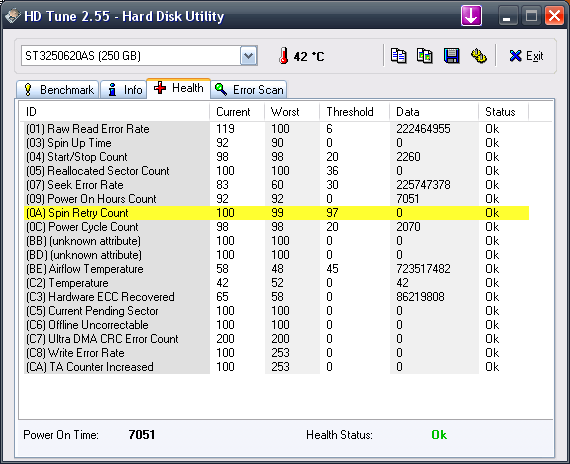Viewport: 570px width, 464px height.
Task: Select the (C2) Temperature row
Action: pos(276,283)
